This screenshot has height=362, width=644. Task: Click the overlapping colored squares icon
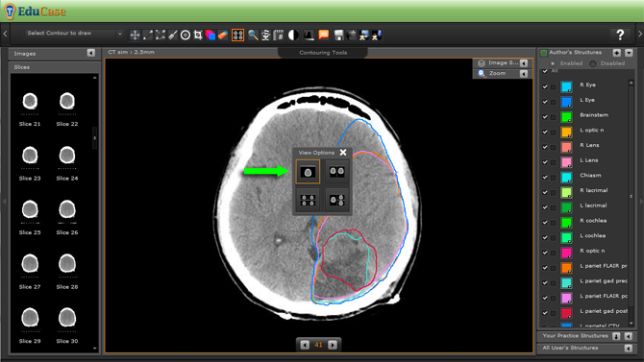point(211,36)
